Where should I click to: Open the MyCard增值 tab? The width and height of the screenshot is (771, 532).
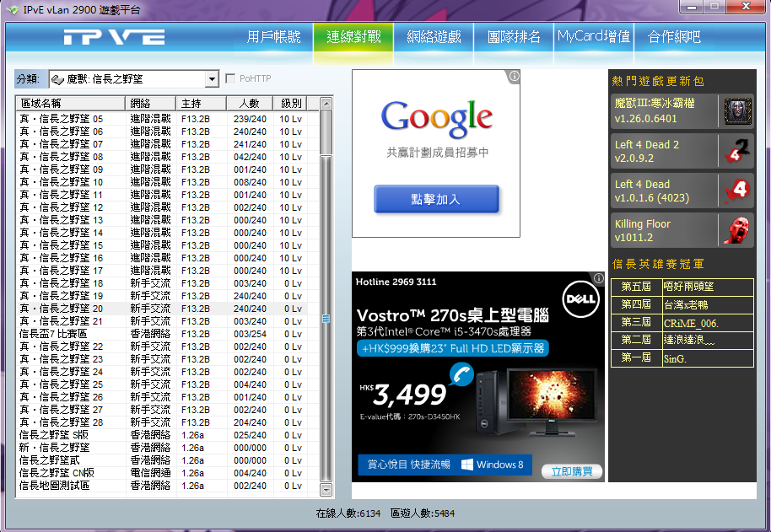[x=594, y=37]
